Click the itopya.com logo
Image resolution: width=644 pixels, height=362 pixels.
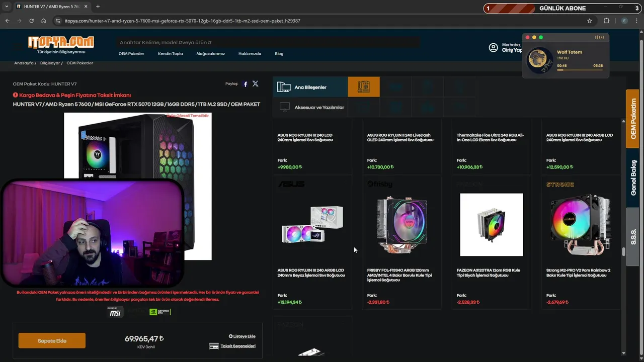61,44
